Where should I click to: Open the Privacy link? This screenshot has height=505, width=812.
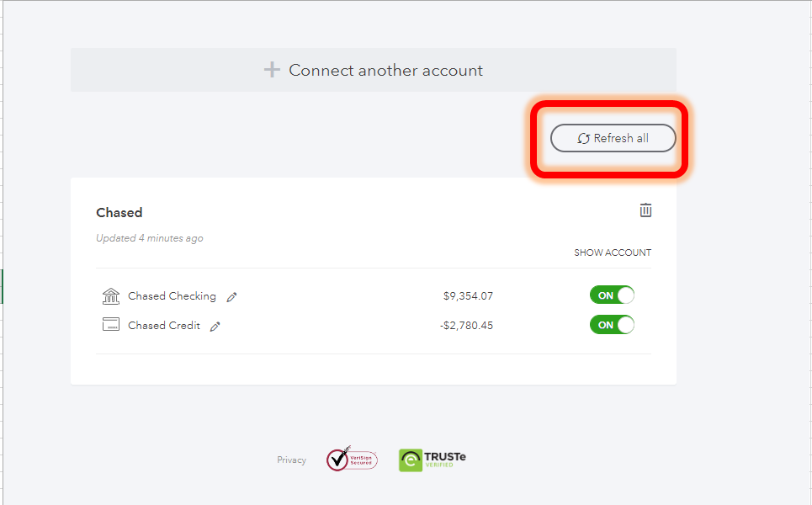[291, 460]
